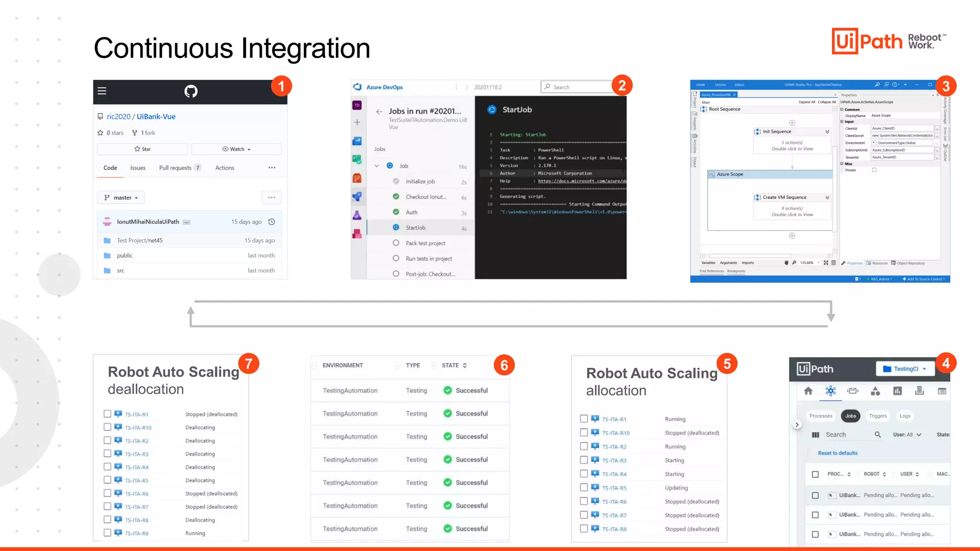Click the ellipsis button beside master branch

point(271,198)
